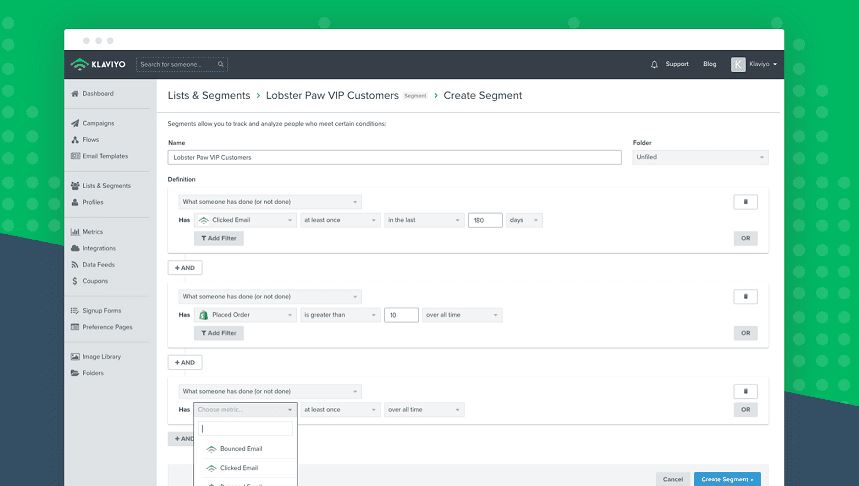This screenshot has width=859, height=486.
Task: Click Lists & Segments breadcrumb
Action: tap(209, 95)
